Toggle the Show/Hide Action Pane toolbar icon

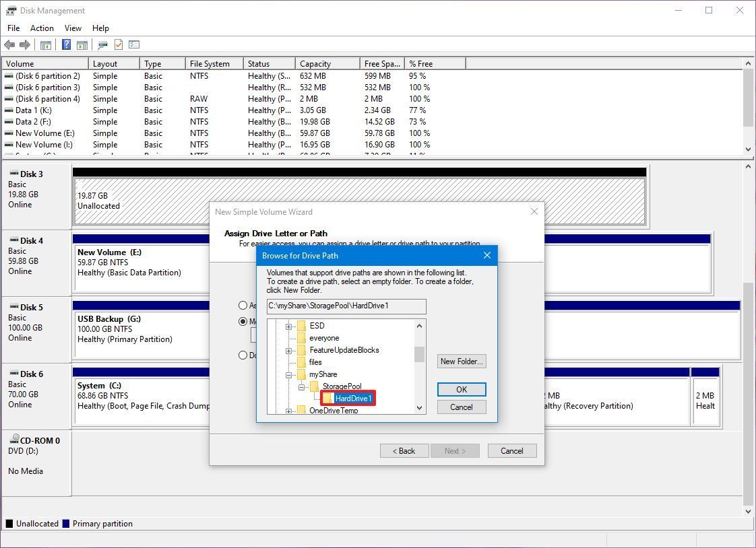pyautogui.click(x=82, y=44)
